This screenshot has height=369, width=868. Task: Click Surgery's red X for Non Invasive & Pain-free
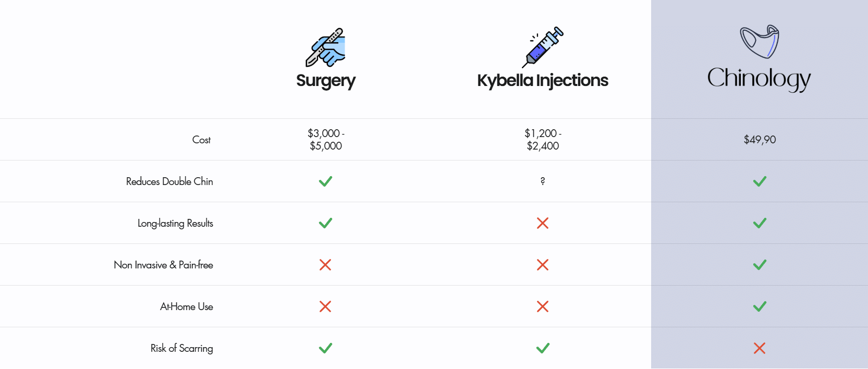pos(325,265)
